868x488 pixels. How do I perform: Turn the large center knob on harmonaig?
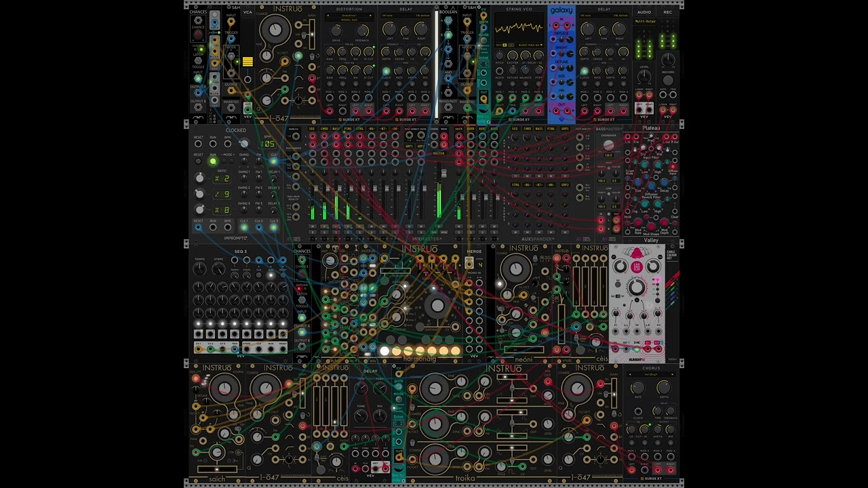click(x=437, y=306)
